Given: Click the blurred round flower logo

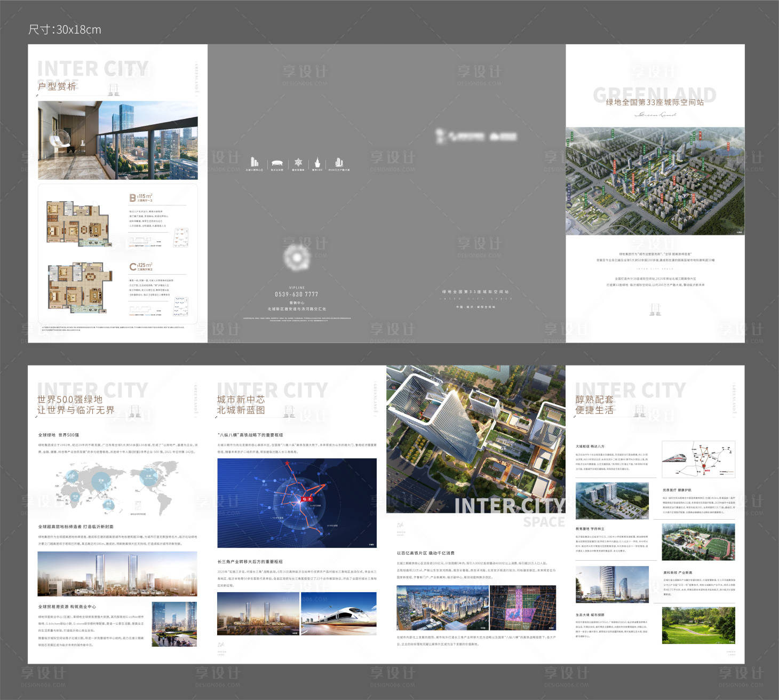Looking at the screenshot, I should click(297, 258).
